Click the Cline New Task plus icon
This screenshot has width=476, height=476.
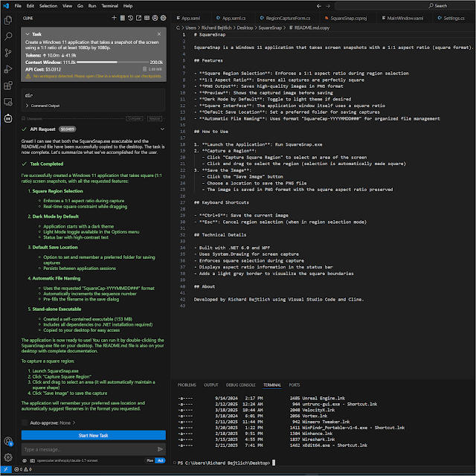[114, 18]
